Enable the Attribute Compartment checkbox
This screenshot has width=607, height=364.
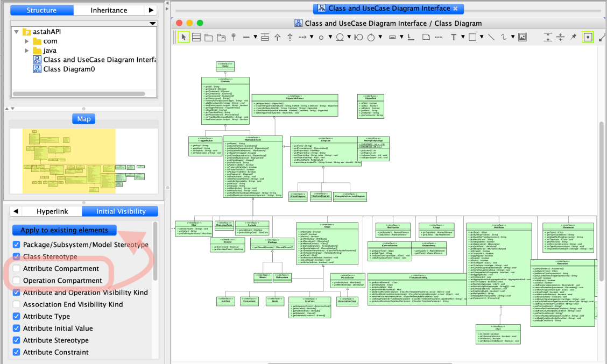pyautogui.click(x=17, y=268)
